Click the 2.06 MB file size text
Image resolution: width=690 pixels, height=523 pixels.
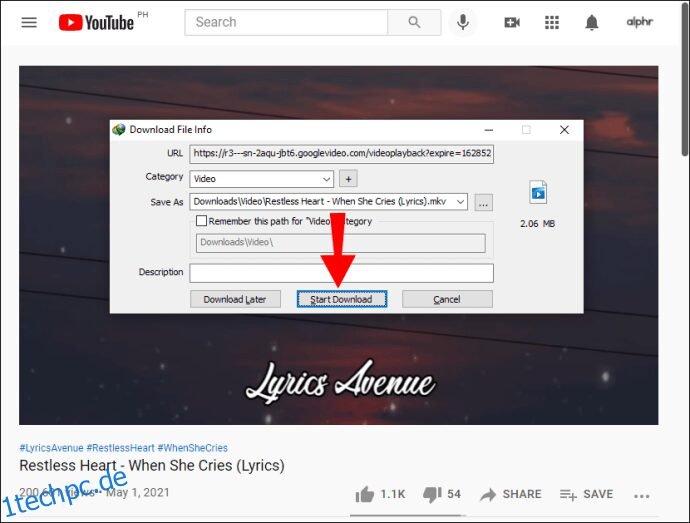537,224
